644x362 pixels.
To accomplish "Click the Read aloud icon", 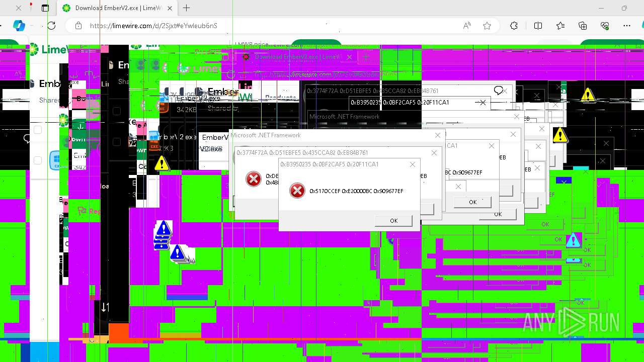I will tap(467, 26).
